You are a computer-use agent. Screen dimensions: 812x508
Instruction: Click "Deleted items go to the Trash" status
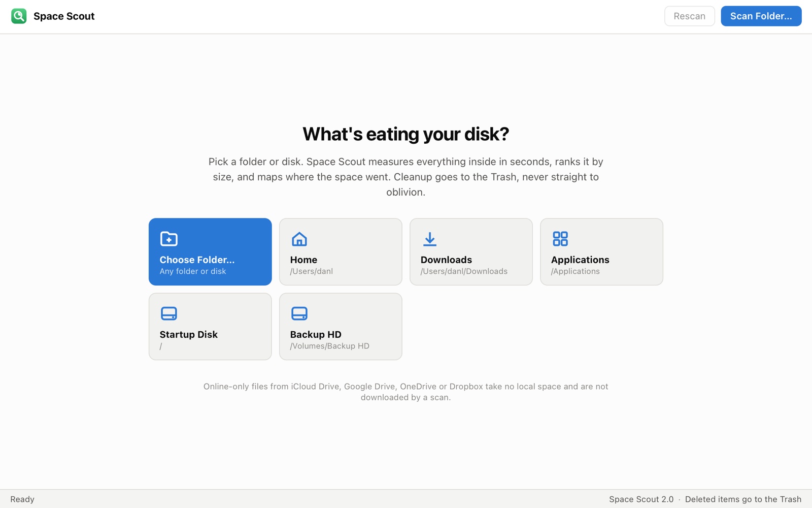(743, 499)
